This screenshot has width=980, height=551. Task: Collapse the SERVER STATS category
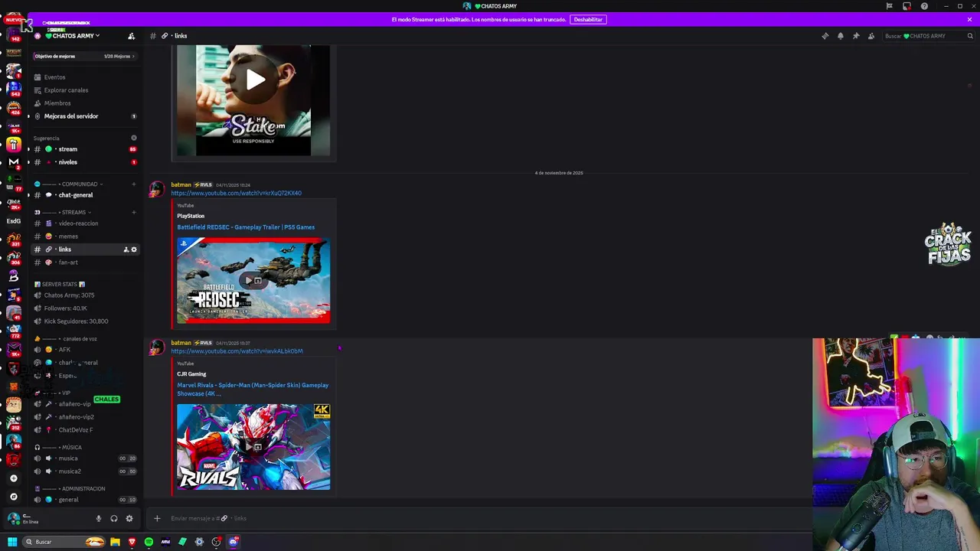[x=60, y=284]
